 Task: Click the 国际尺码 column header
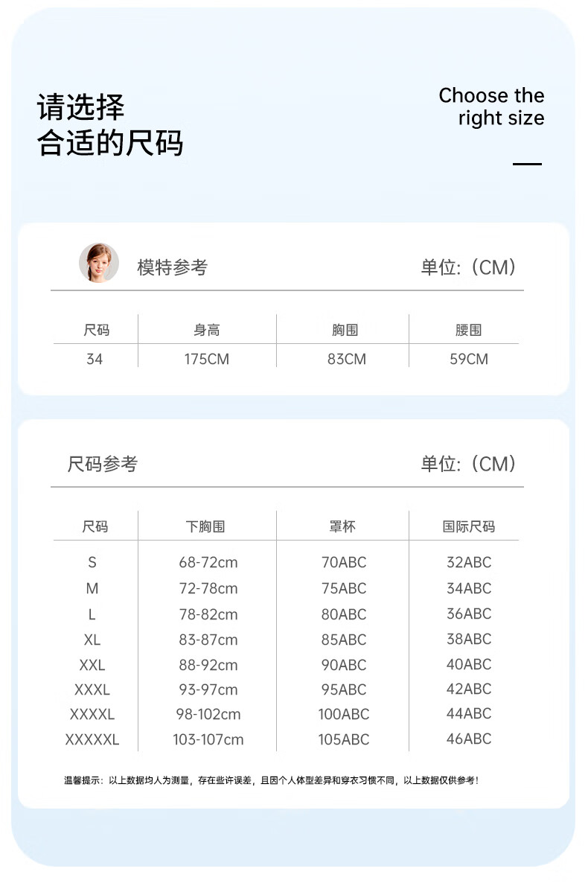[x=469, y=526]
